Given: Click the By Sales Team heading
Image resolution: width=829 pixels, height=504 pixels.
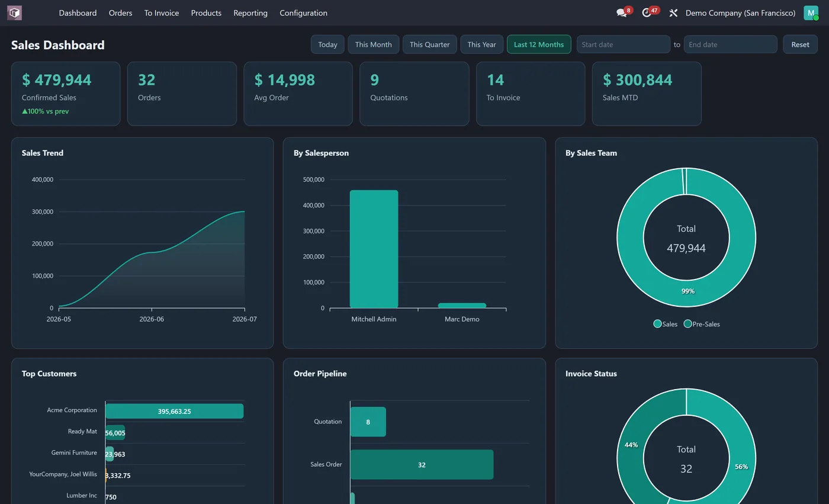Looking at the screenshot, I should click(x=591, y=153).
